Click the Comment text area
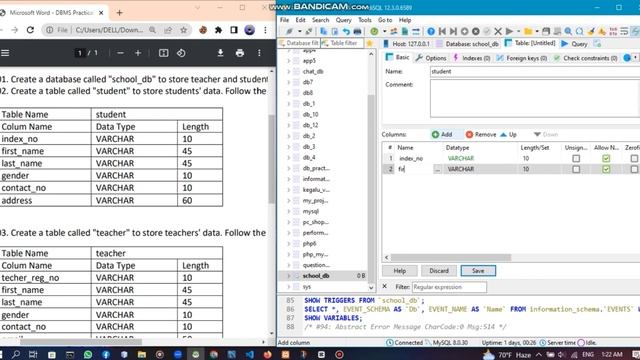The image size is (640, 360). (535, 98)
